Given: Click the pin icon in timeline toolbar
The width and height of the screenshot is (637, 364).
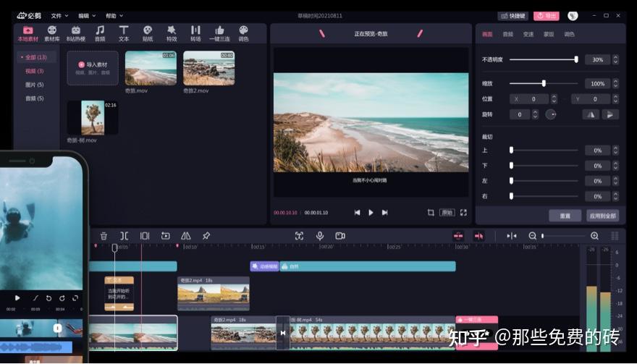Looking at the screenshot, I should [x=206, y=236].
